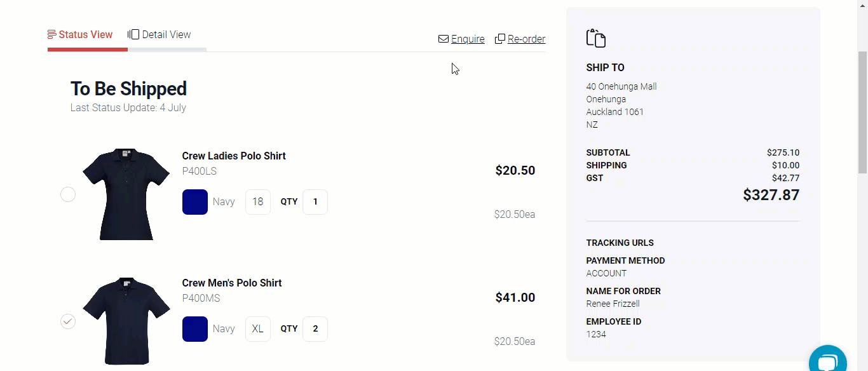The image size is (868, 371).
Task: Click the Re-order copy icon
Action: pyautogui.click(x=500, y=39)
